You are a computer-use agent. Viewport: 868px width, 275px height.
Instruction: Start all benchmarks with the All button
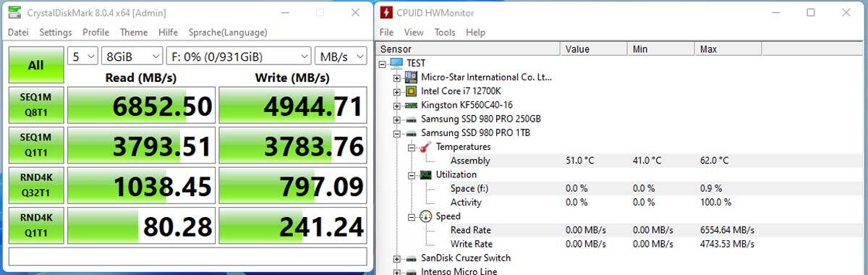point(35,65)
